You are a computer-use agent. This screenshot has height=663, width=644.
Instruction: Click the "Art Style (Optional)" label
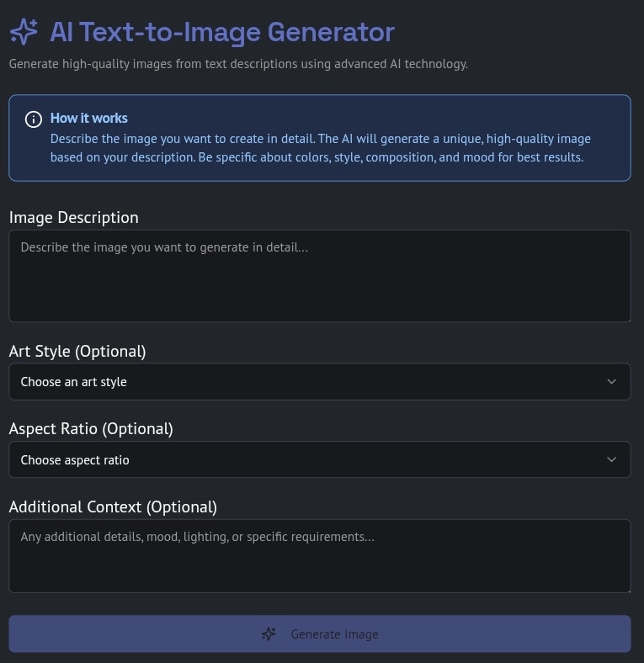pos(77,351)
